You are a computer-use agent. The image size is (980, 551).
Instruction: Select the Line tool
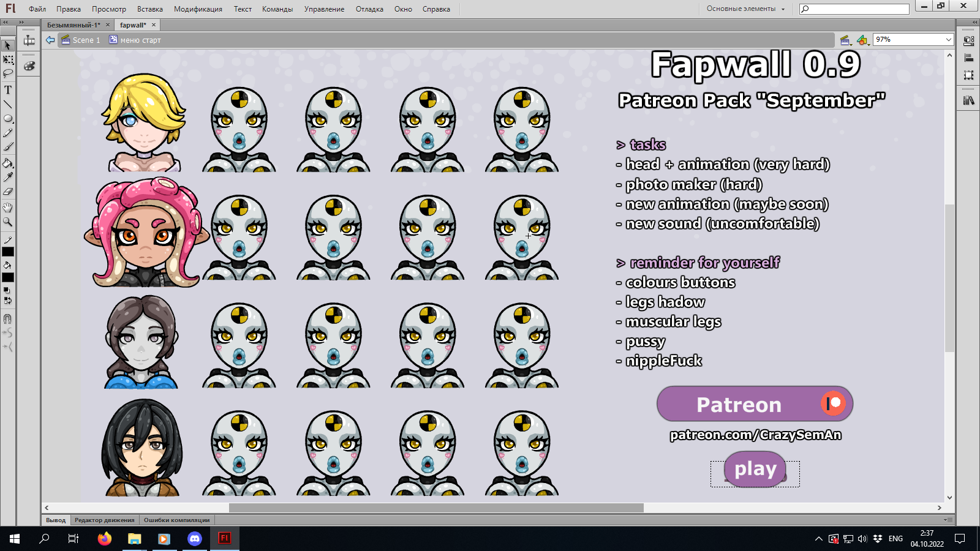tap(8, 104)
